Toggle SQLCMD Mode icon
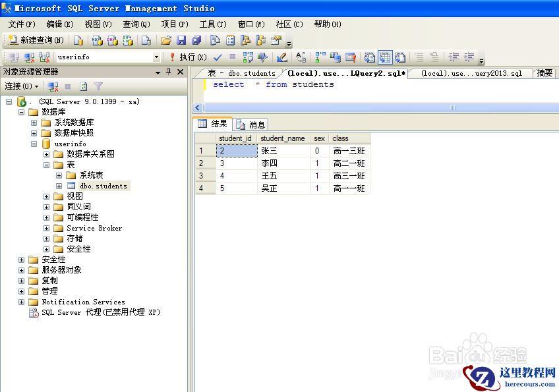The height and width of the screenshot is (392, 559). (x=351, y=57)
